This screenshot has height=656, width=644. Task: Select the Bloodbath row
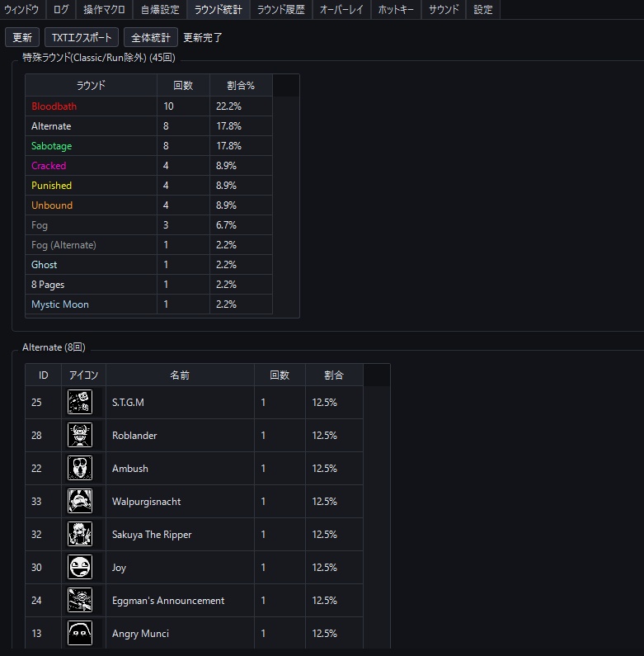click(x=149, y=106)
